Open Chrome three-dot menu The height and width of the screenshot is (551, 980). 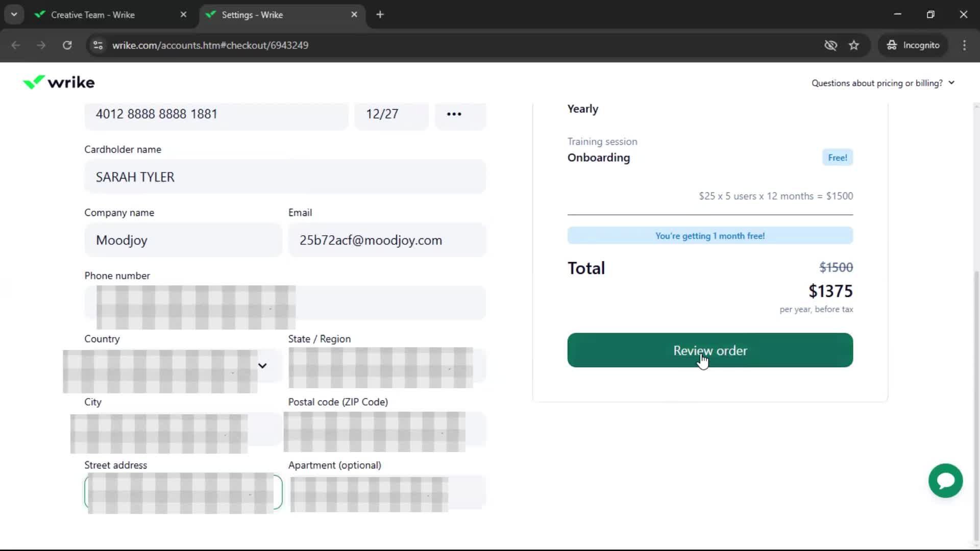pyautogui.click(x=964, y=45)
